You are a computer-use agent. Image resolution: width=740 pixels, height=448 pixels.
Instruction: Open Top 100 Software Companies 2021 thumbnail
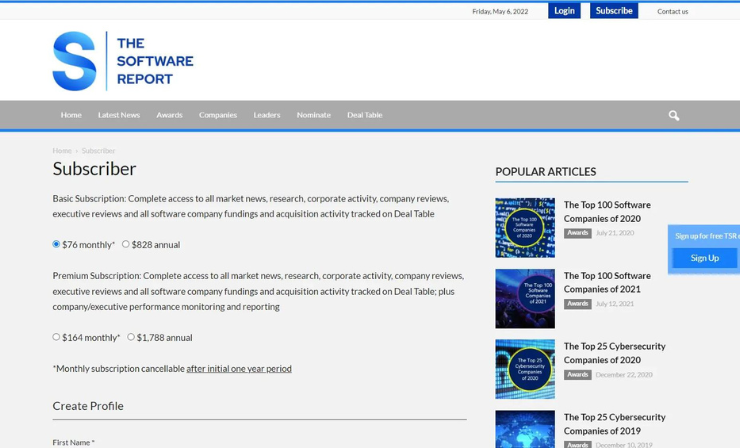point(525,298)
